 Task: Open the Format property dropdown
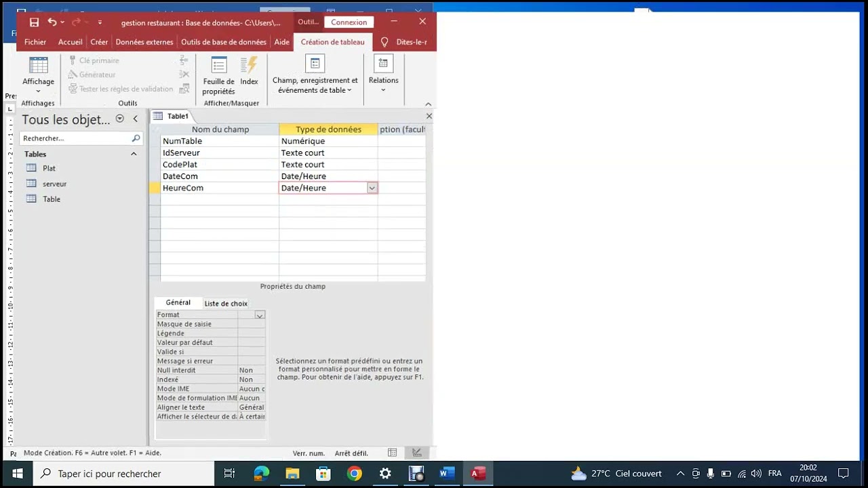[x=259, y=315]
